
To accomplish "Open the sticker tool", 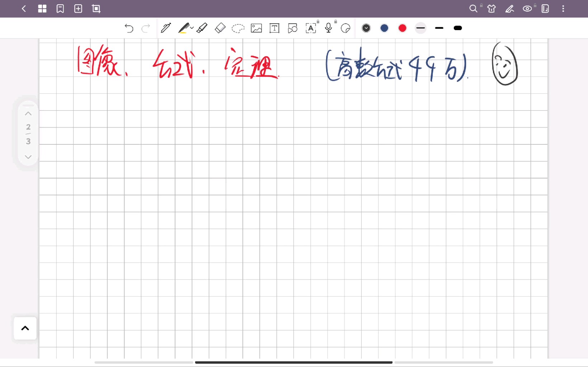I will pos(345,28).
